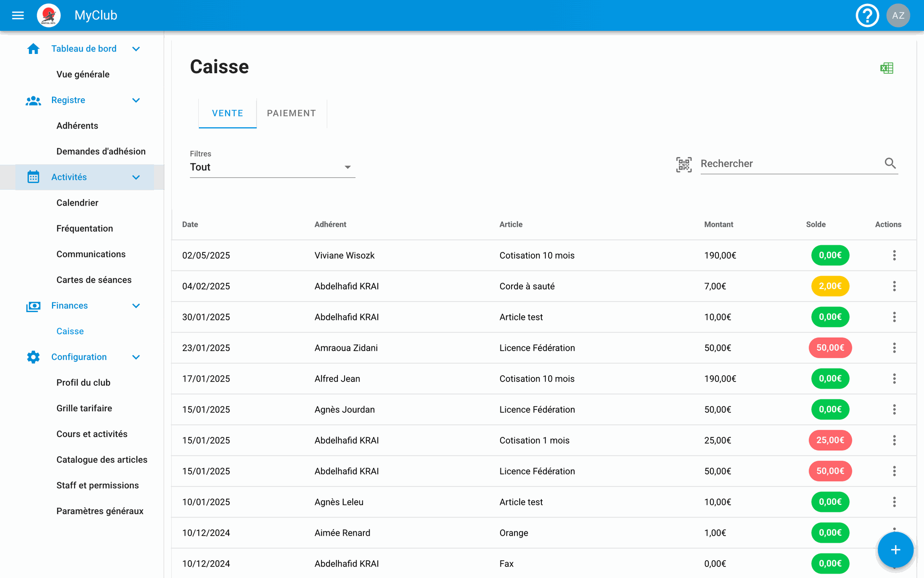The height and width of the screenshot is (578, 924).
Task: Click the search magnifier icon
Action: [890, 163]
